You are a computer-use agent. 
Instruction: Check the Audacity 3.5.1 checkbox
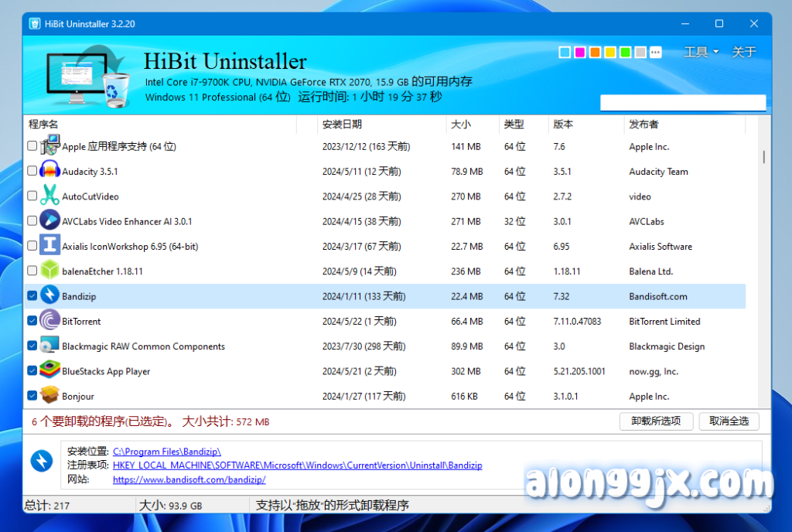tap(32, 172)
